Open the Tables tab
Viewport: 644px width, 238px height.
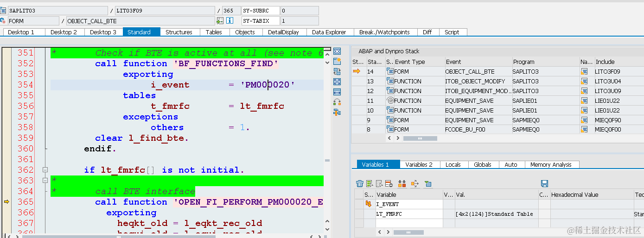214,32
